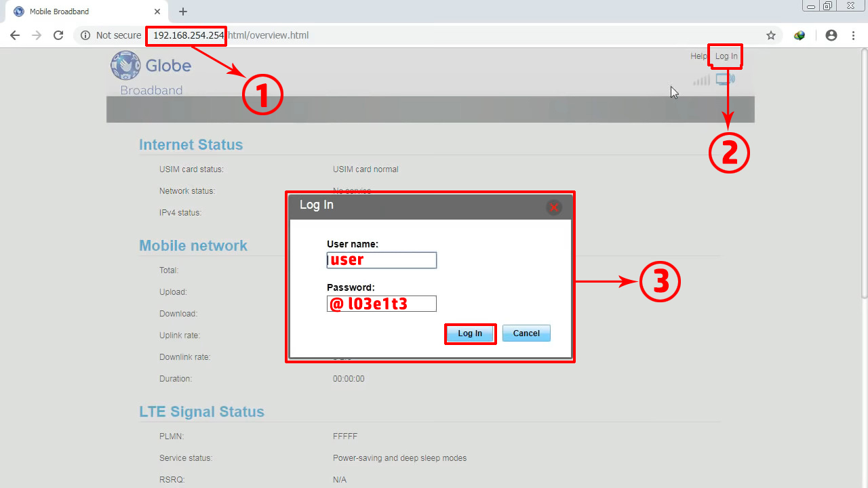Viewport: 868px width, 488px height.
Task: Click the browser back arrow
Action: 15,35
